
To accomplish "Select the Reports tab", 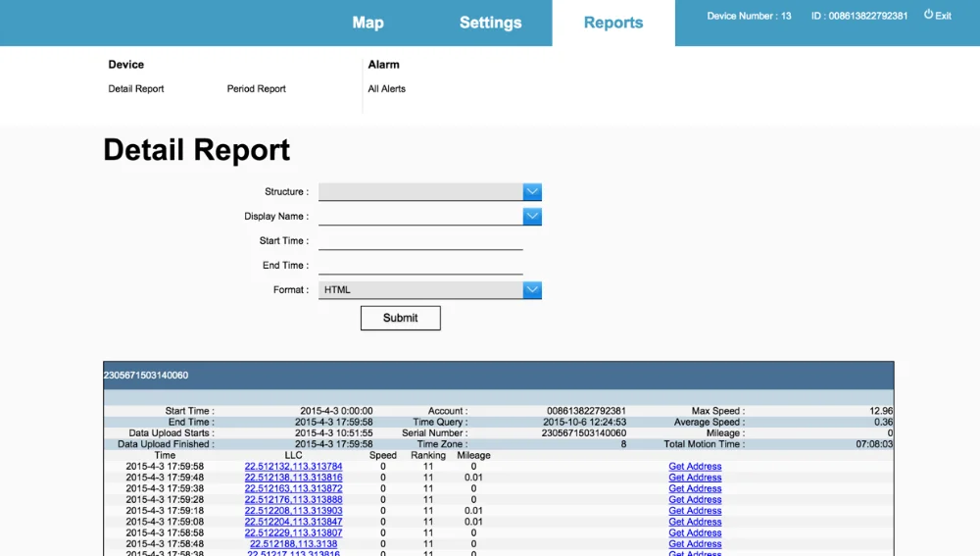I will click(613, 23).
